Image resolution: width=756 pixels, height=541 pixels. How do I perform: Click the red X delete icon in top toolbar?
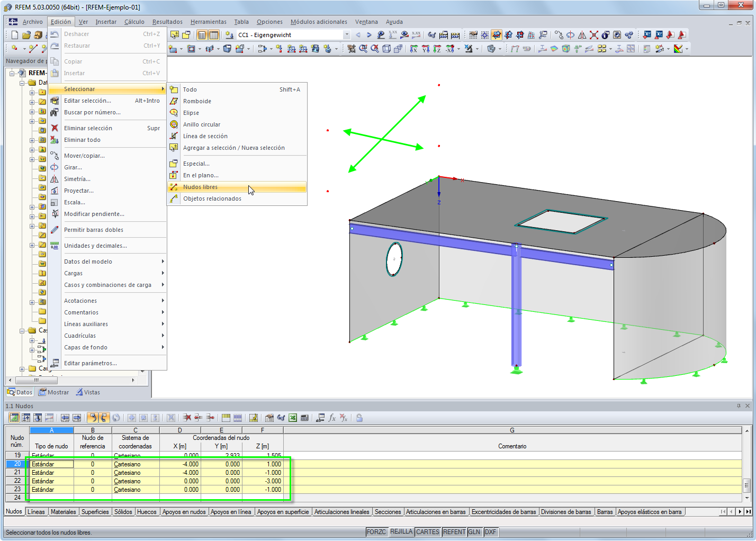(x=594, y=35)
